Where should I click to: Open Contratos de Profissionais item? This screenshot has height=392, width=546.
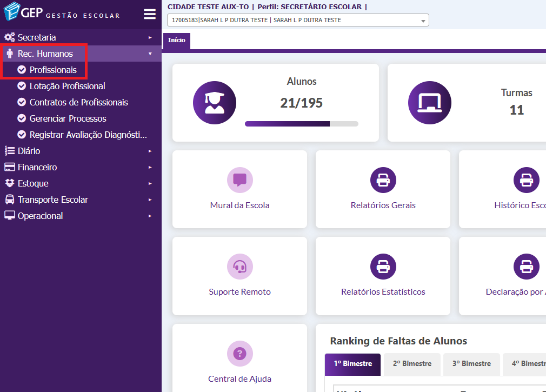(x=78, y=102)
